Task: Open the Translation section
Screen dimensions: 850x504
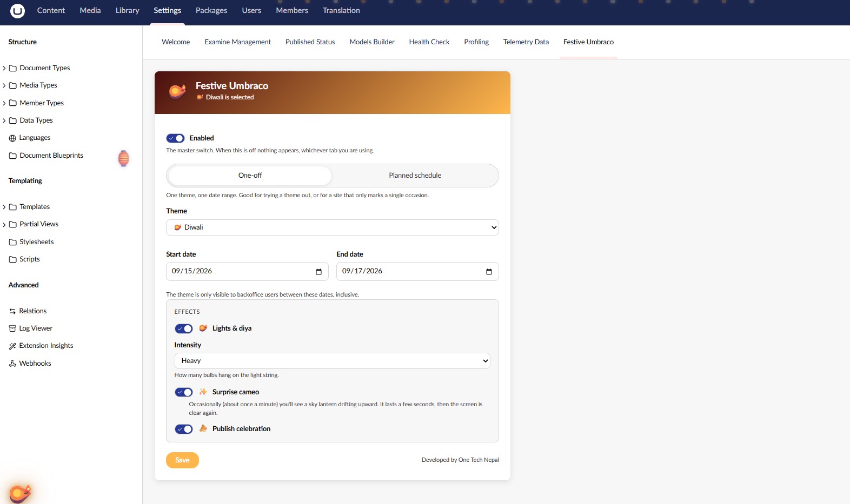Action: [x=341, y=10]
